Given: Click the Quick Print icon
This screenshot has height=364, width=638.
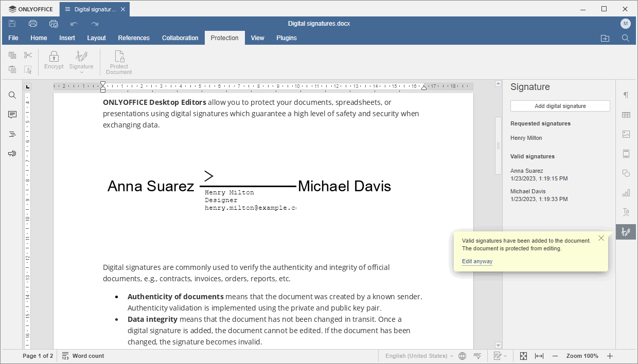Looking at the screenshot, I should [x=54, y=24].
